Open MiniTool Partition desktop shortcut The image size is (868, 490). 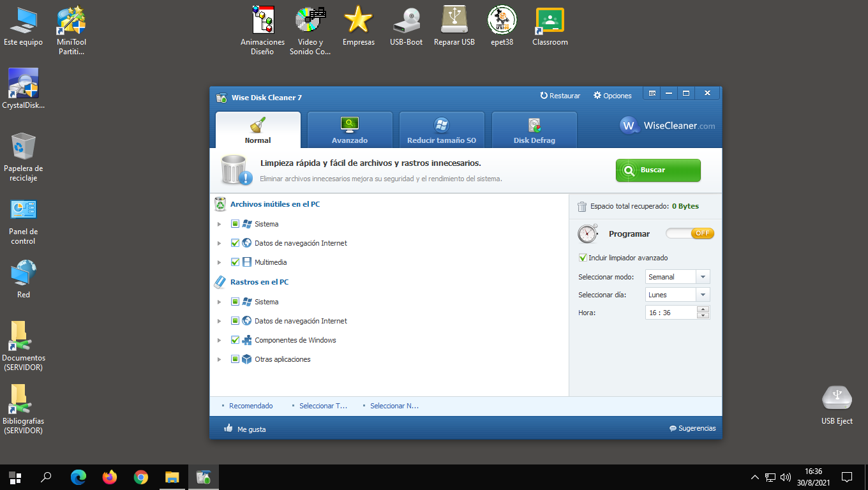tap(71, 31)
